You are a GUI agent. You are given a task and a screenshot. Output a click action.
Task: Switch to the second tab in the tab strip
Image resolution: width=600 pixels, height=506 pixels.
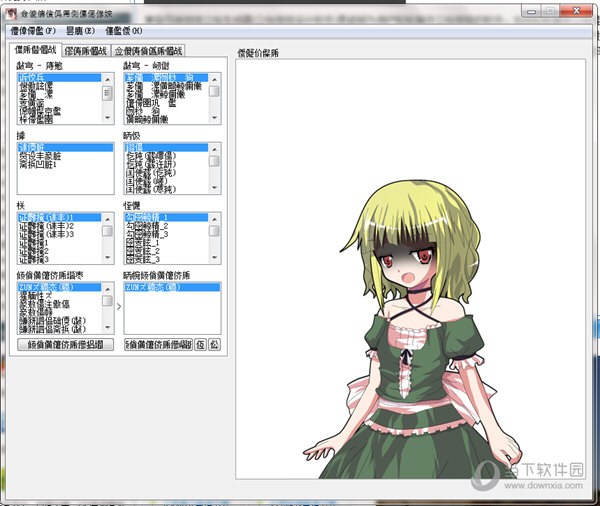coord(86,51)
